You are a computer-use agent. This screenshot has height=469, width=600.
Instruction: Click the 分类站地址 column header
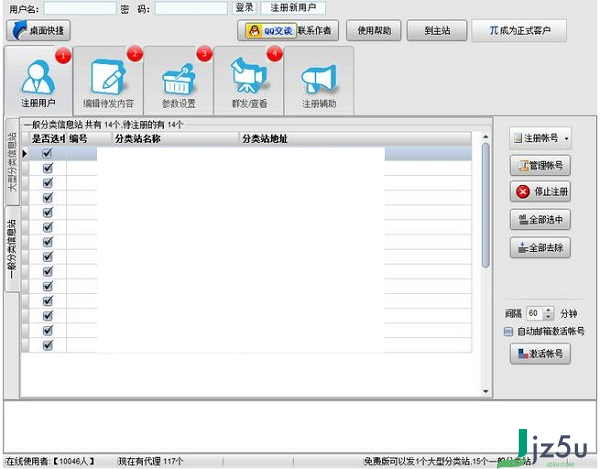[x=355, y=138]
